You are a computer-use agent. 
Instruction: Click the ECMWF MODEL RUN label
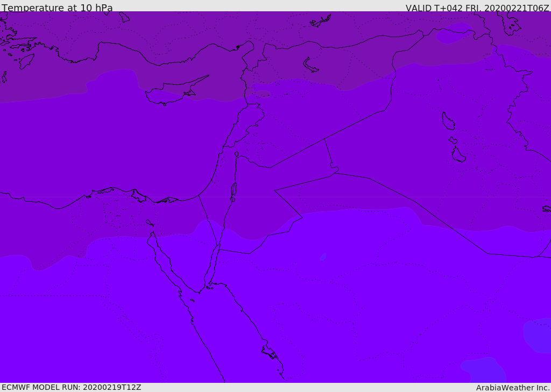(71, 387)
